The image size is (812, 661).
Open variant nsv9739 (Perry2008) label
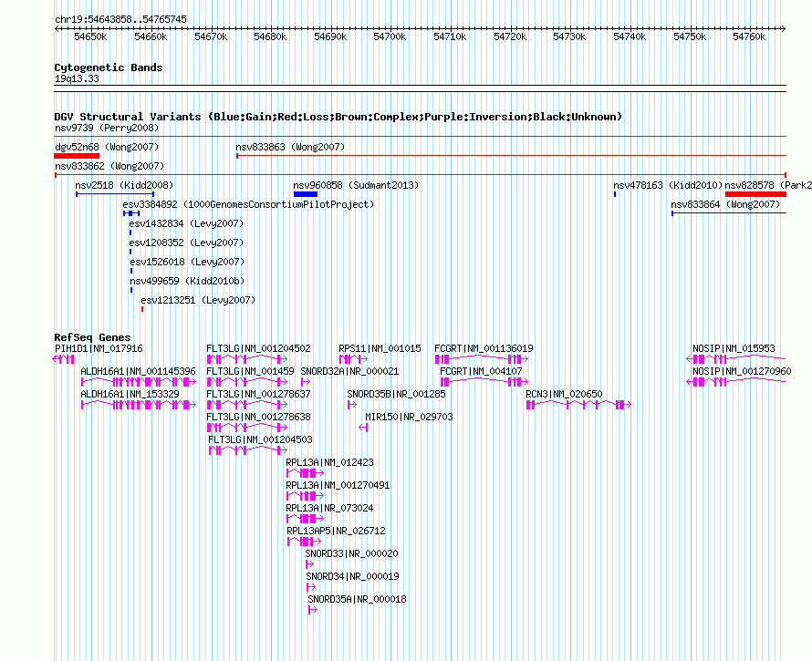click(107, 128)
